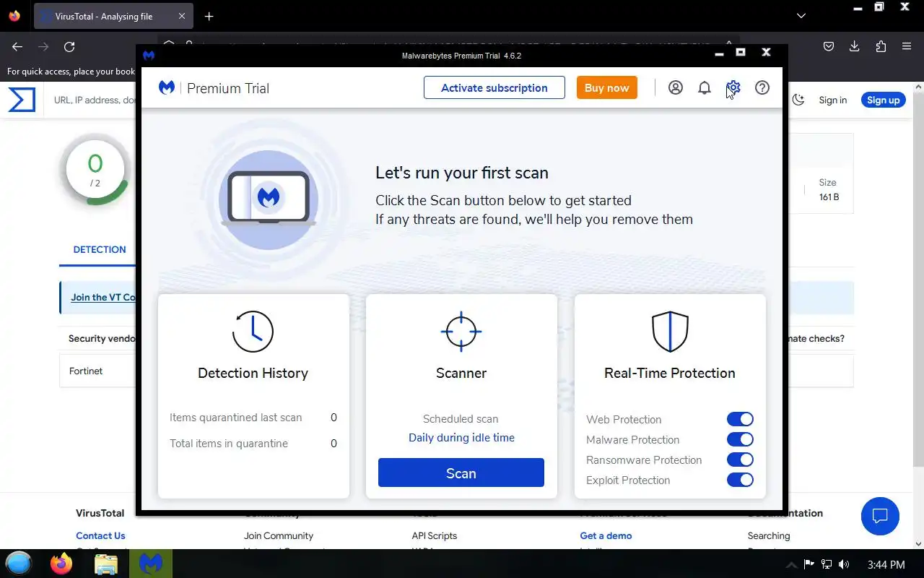Click the 3:44 PM taskbar clock

[886, 564]
